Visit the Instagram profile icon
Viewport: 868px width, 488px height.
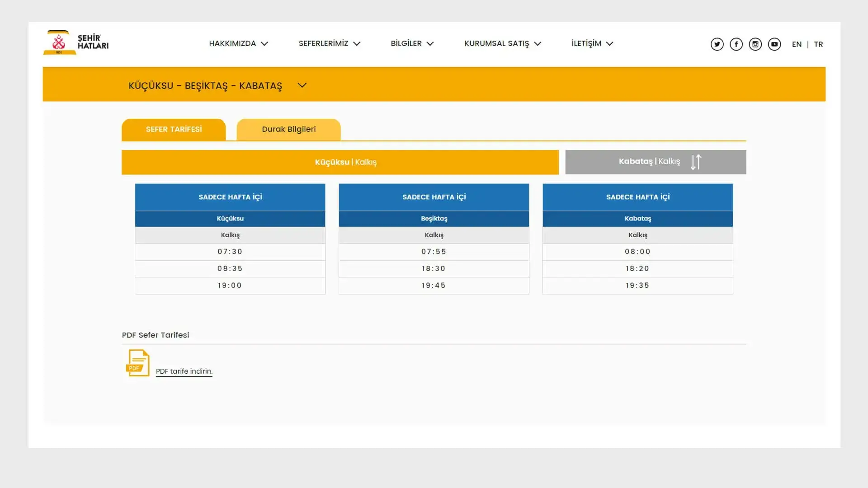click(x=755, y=44)
